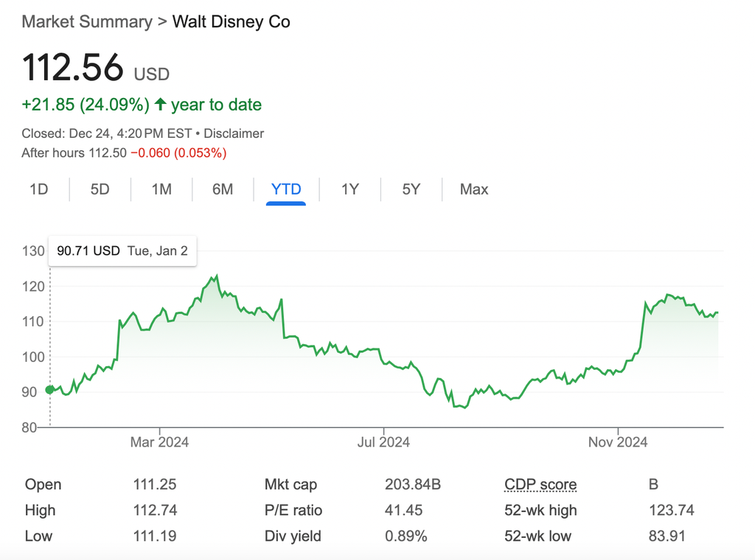This screenshot has width=755, height=560.
Task: Click the 52-wk high value 123.74
Action: pos(671,510)
